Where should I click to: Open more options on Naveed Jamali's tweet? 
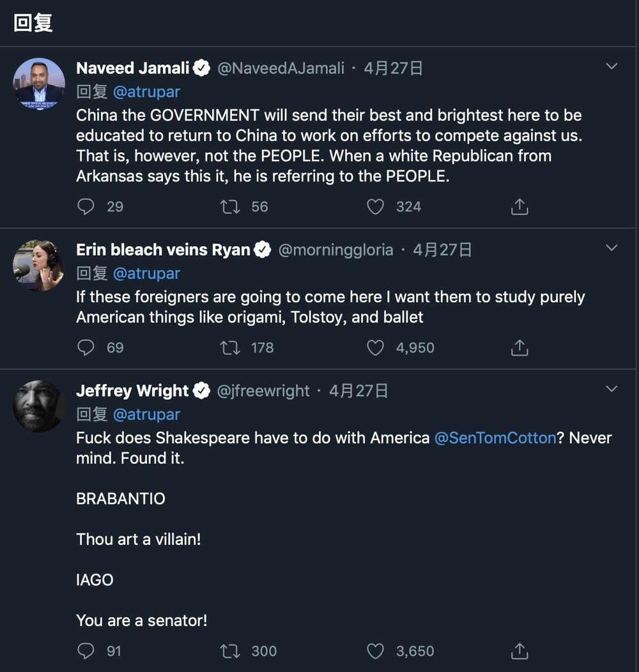[612, 66]
